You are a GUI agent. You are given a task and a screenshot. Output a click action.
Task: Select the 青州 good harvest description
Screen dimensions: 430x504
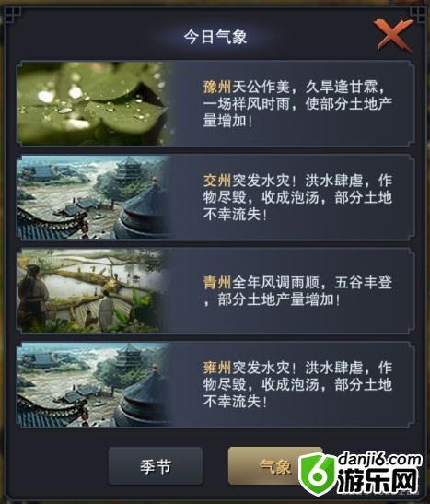click(x=297, y=291)
